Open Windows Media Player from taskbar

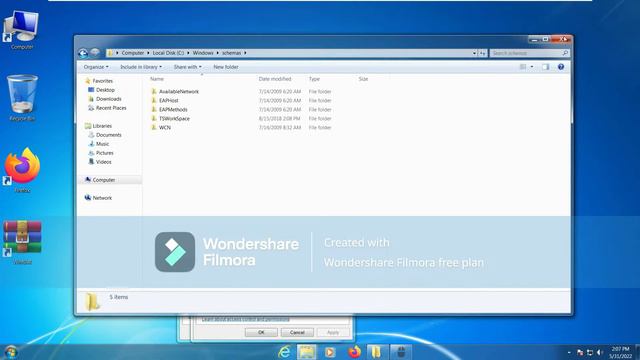click(330, 352)
